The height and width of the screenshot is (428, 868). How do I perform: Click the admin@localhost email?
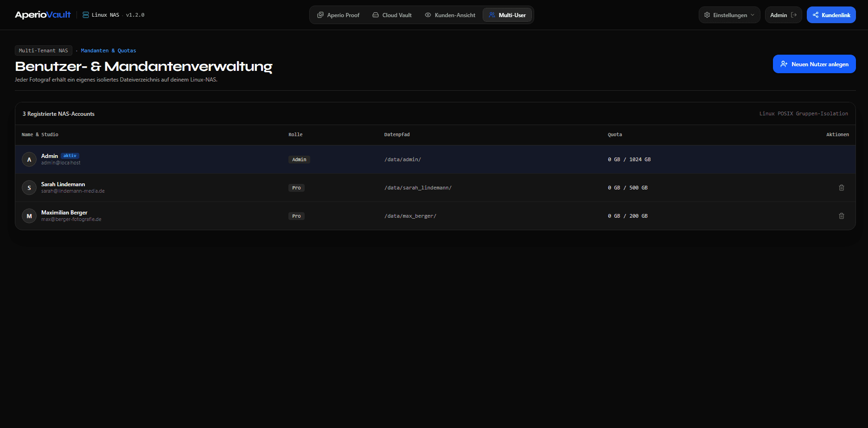[x=61, y=163]
